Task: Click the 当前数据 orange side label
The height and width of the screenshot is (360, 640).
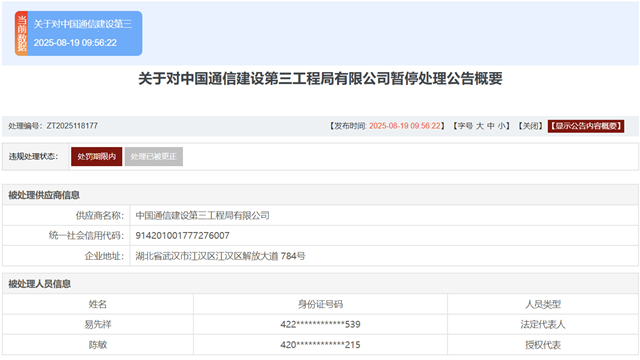Action: point(22,33)
